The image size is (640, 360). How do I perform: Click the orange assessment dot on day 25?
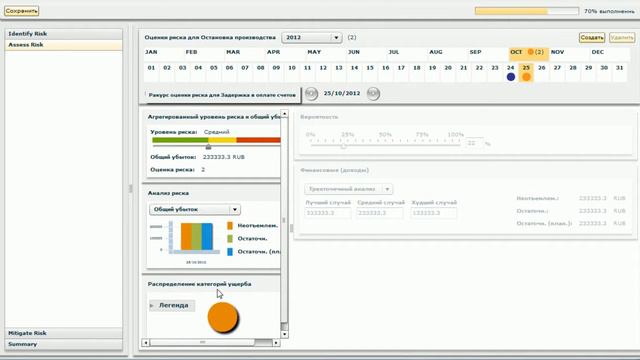pos(527,77)
